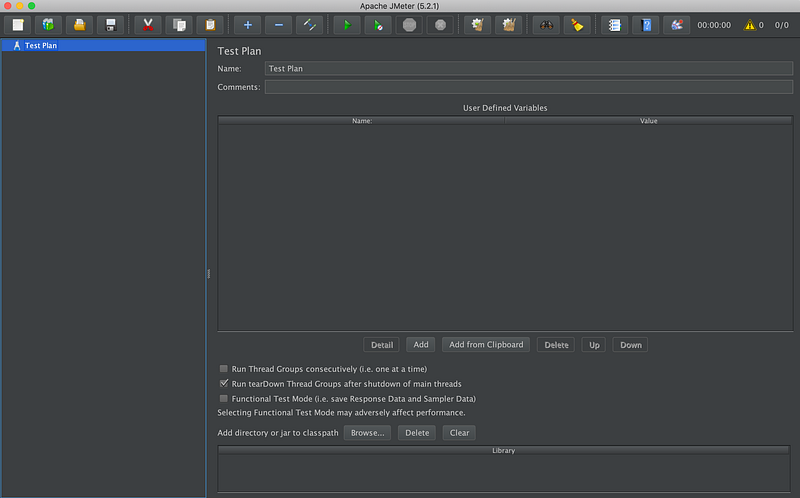Select Test Plan node in tree

(40, 45)
